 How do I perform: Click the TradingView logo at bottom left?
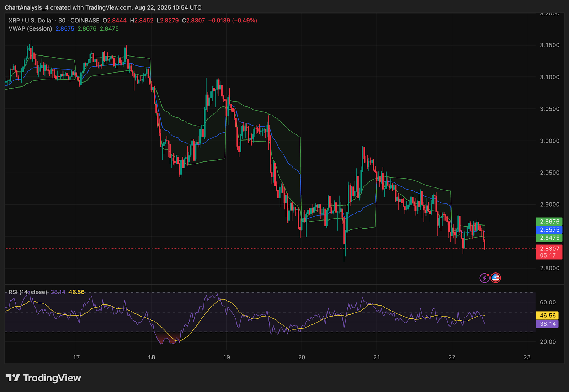(43, 378)
